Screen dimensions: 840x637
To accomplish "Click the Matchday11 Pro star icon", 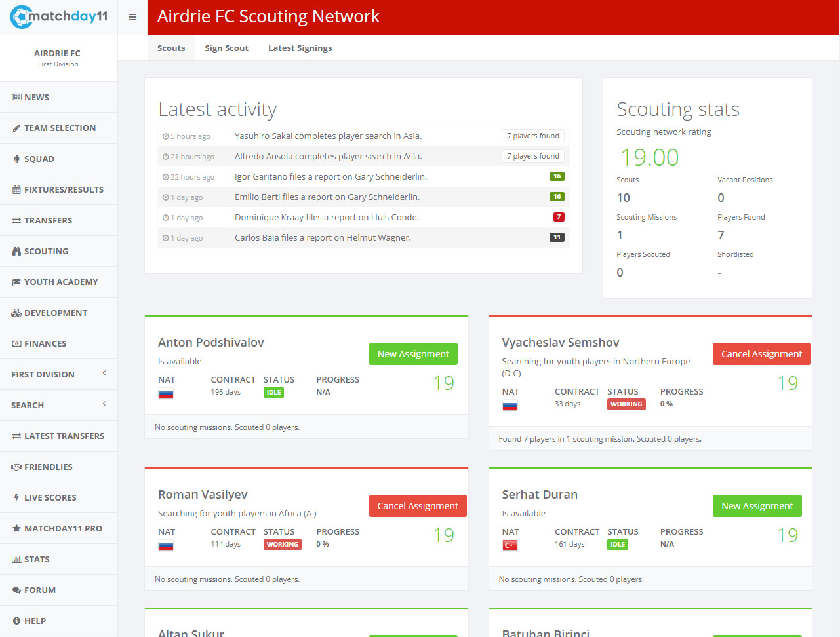I will point(16,528).
